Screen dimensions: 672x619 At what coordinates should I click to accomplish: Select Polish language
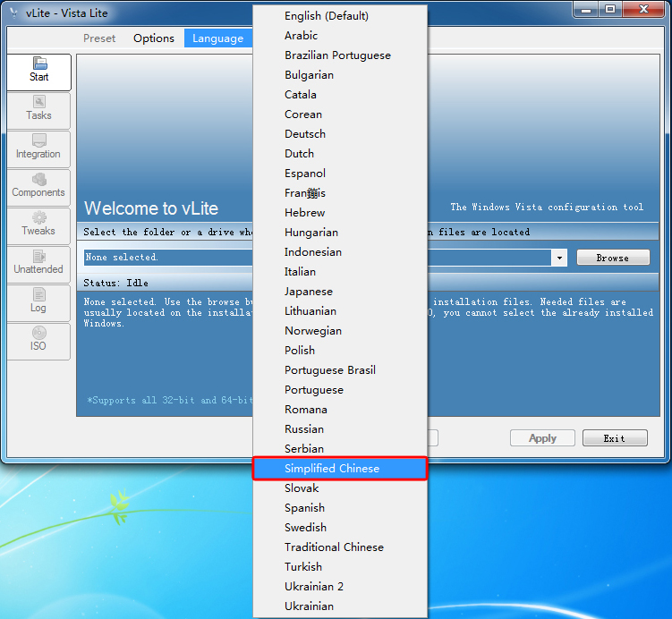pos(340,351)
